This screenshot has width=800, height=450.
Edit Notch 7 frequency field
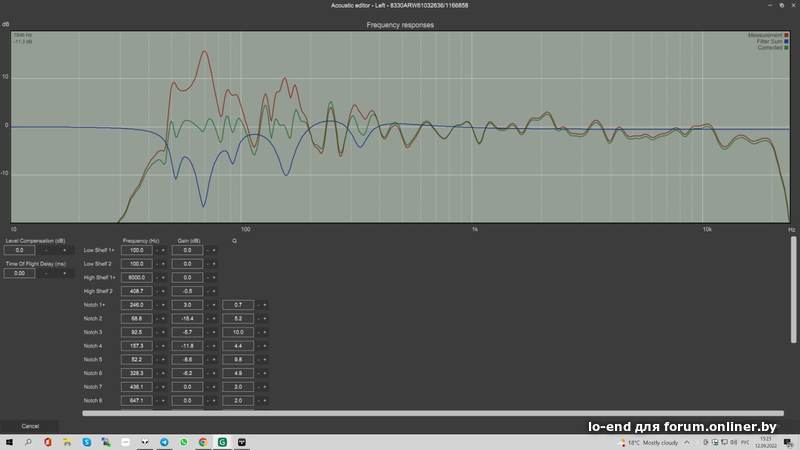pyautogui.click(x=136, y=387)
